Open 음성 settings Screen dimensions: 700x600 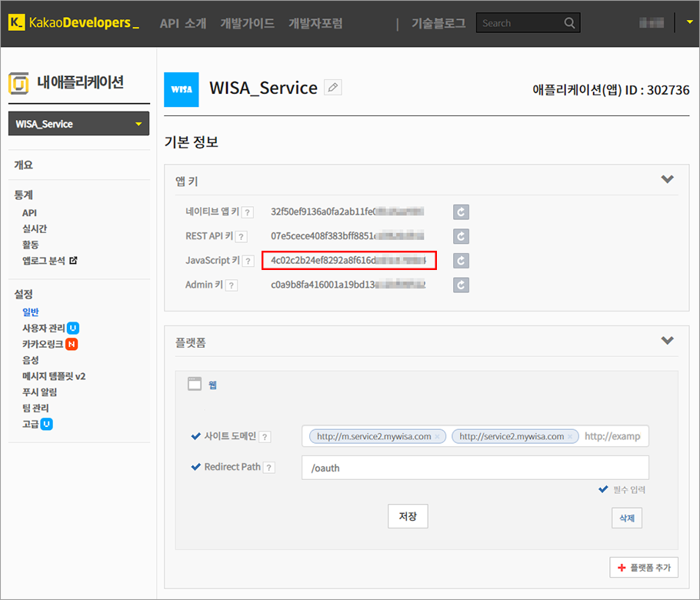pos(31,360)
